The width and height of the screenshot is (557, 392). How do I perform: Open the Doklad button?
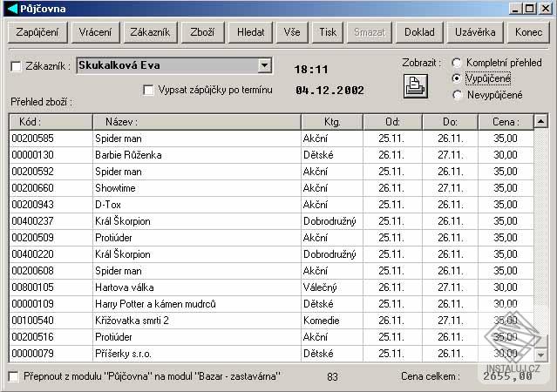[419, 32]
